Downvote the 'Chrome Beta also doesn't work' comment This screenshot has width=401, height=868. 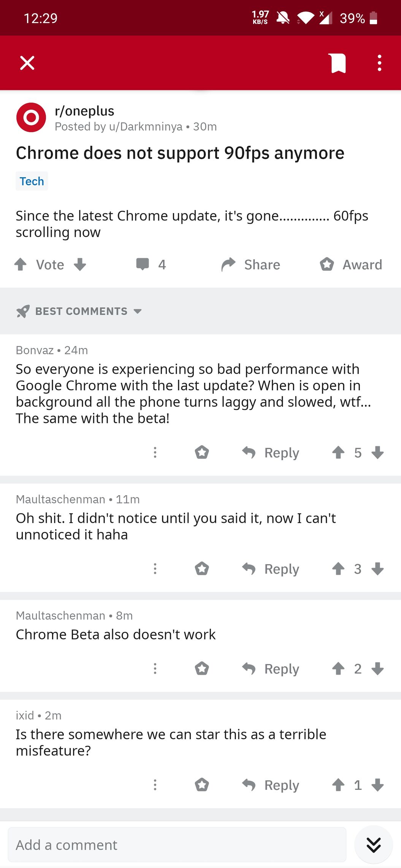click(377, 669)
